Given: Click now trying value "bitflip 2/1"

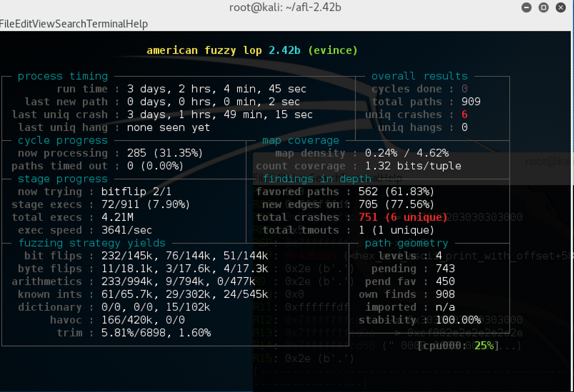Looking at the screenshot, I should pyautogui.click(x=136, y=192).
